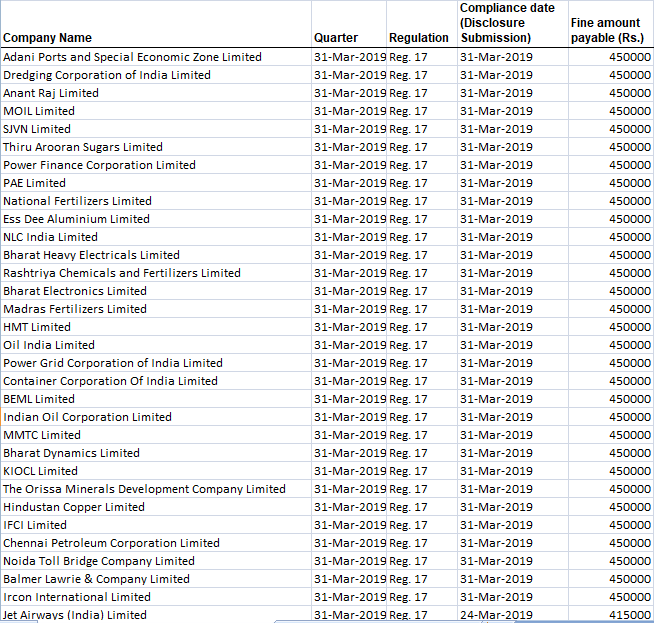Click the Fine amount payable header

point(607,30)
